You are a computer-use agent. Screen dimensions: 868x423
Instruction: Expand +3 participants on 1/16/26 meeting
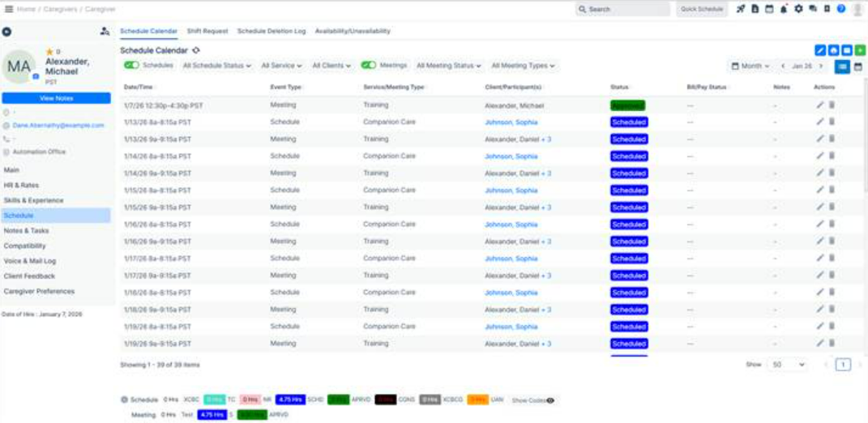[546, 241]
